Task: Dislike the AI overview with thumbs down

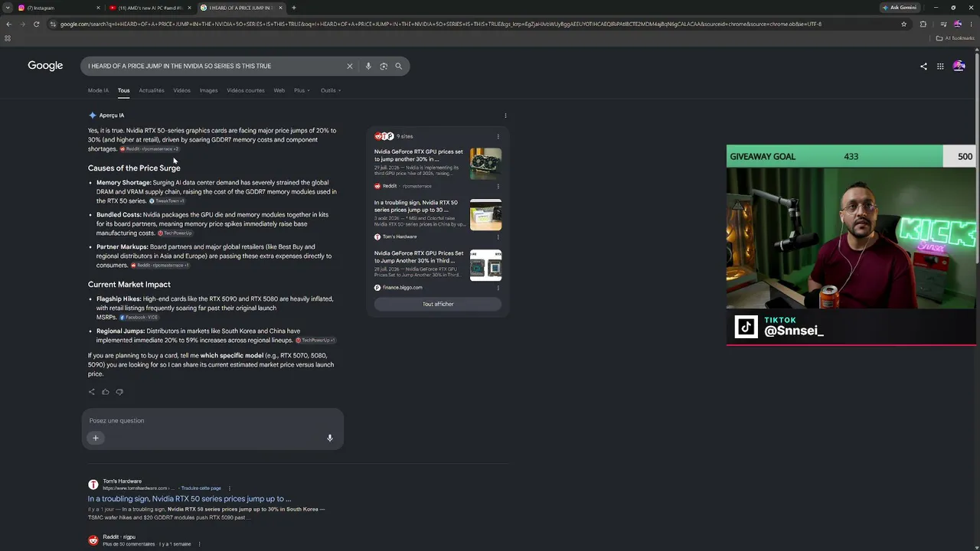Action: pyautogui.click(x=119, y=392)
